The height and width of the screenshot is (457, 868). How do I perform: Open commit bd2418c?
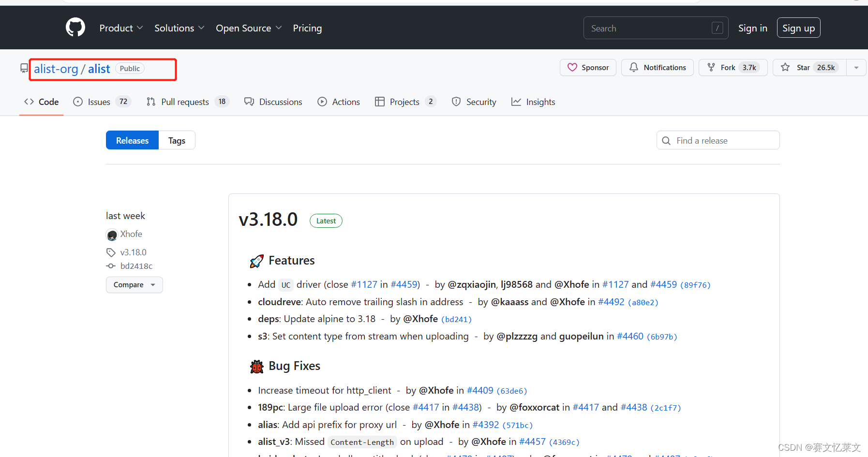(x=136, y=266)
